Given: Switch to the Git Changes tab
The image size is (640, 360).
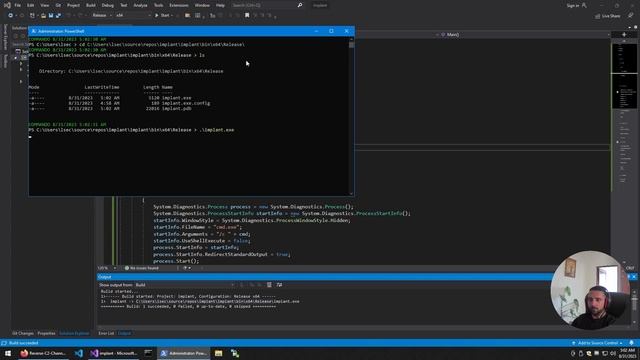Looking at the screenshot, I should (x=22, y=333).
